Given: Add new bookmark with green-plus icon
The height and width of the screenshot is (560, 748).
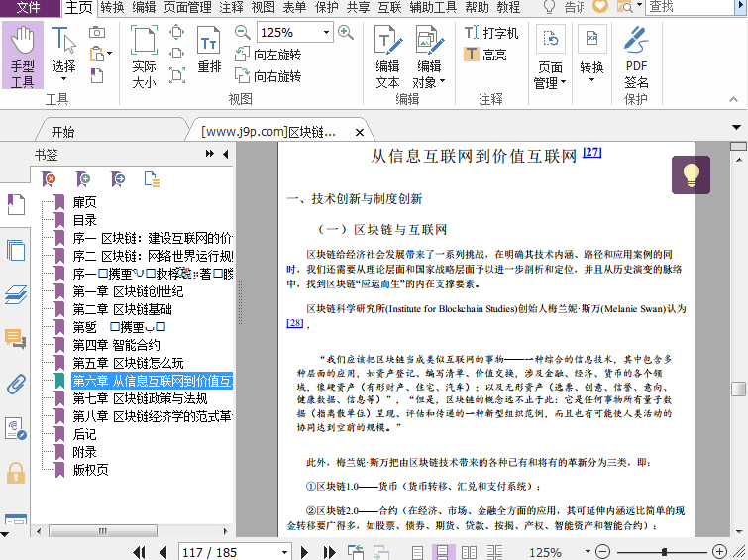Looking at the screenshot, I should (x=83, y=179).
